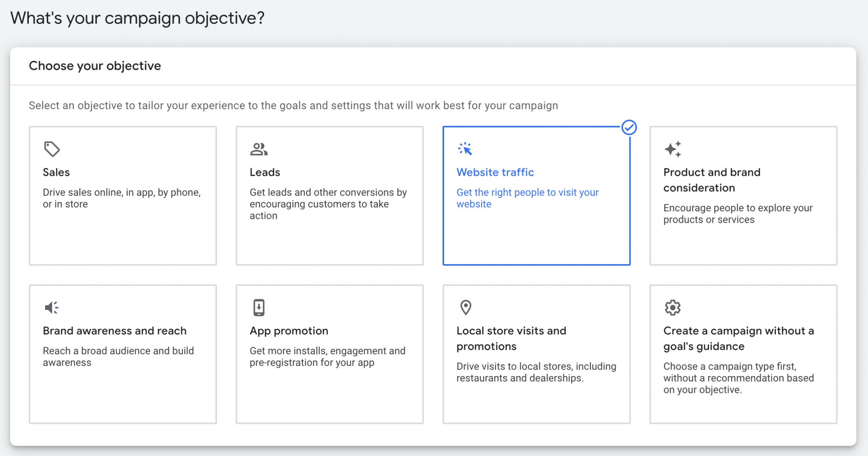
Task: Choose App promotion heading
Action: (289, 331)
